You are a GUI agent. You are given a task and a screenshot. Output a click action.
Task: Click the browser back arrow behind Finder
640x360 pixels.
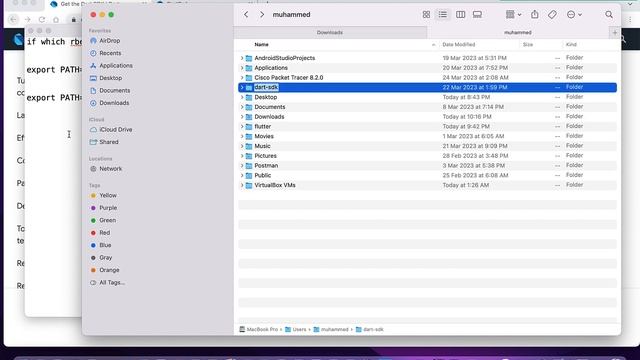click(x=13, y=20)
